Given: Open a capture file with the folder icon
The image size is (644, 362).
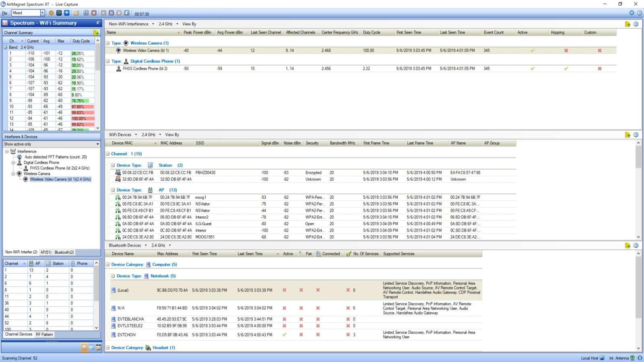Looking at the screenshot, I should [76, 13].
